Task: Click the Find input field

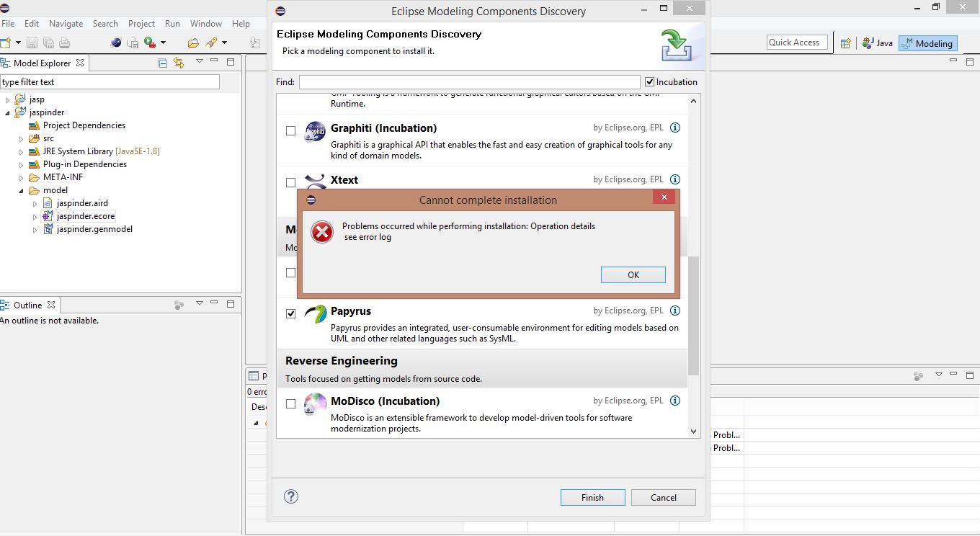Action: pyautogui.click(x=469, y=82)
